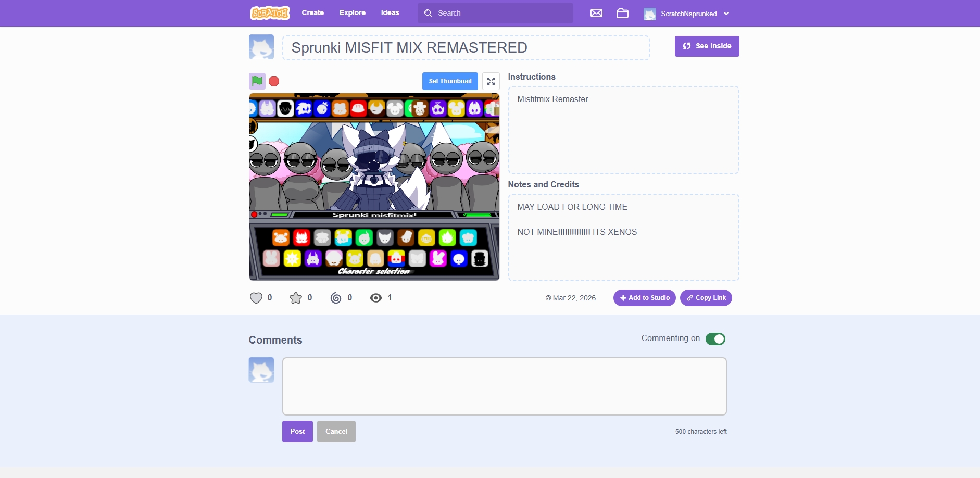Edit the Notes and Credits text box
This screenshot has height=478, width=980.
point(624,237)
